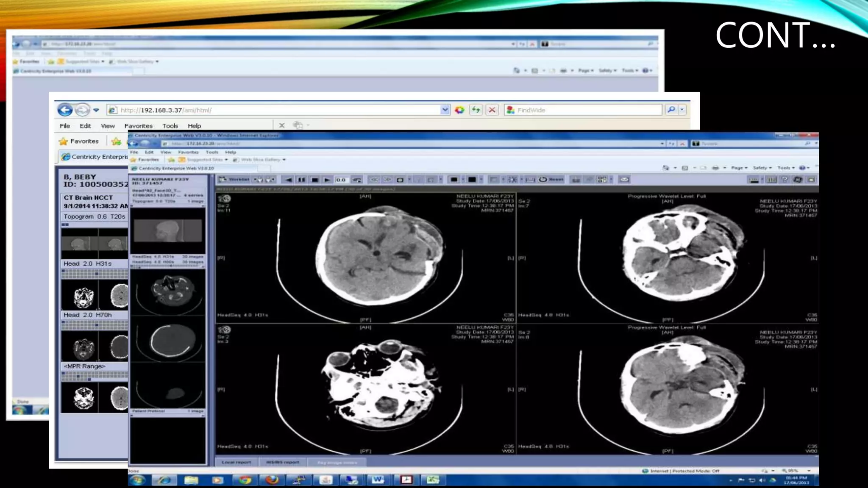The image size is (868, 488).
Task: Open the Favorites menu
Action: (x=138, y=126)
